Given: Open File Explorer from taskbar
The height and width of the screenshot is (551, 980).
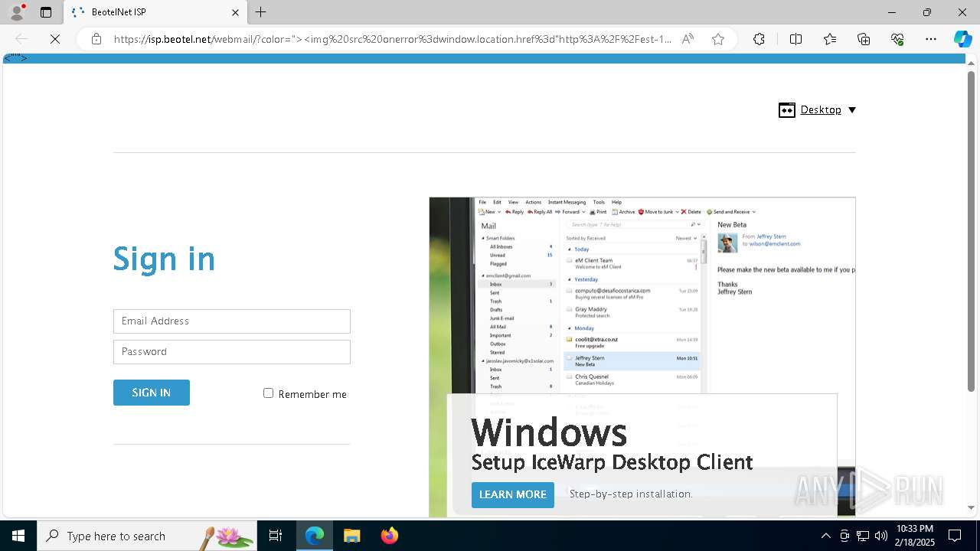Looking at the screenshot, I should pos(351,536).
